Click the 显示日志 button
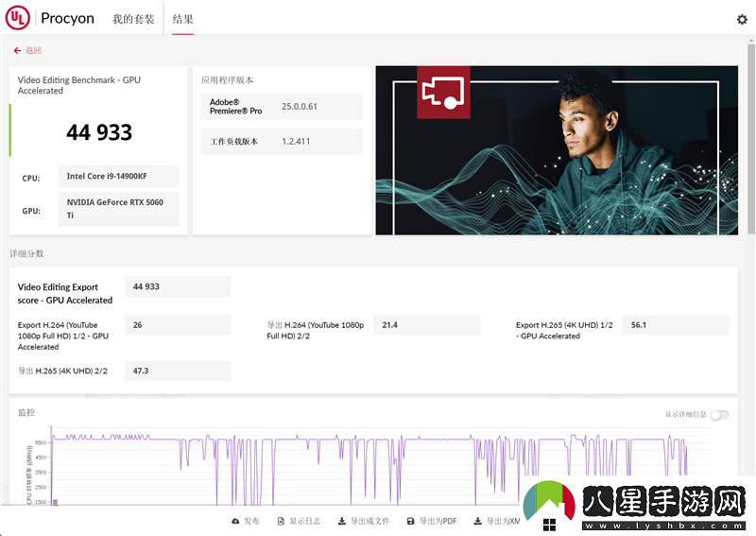This screenshot has height=536, width=756. (304, 521)
